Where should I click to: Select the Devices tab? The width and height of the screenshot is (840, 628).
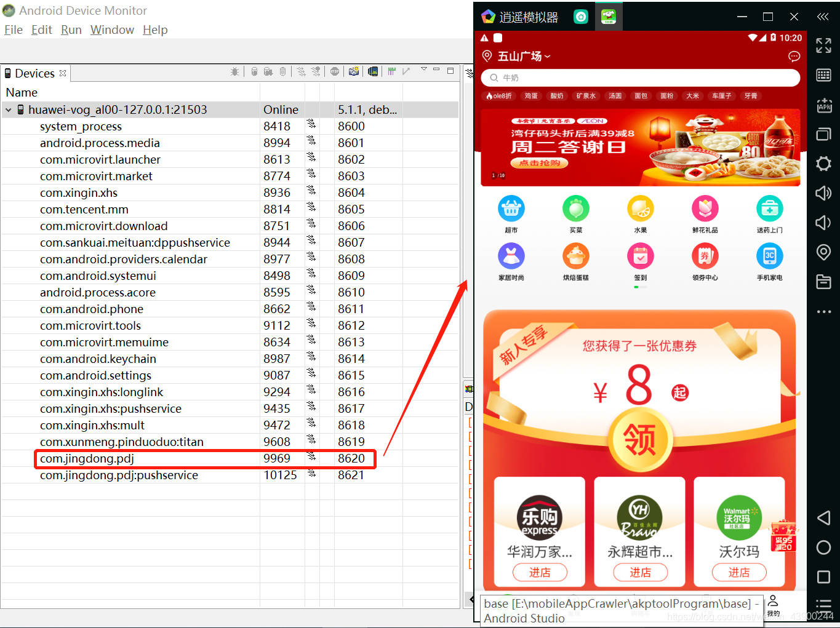click(x=34, y=73)
